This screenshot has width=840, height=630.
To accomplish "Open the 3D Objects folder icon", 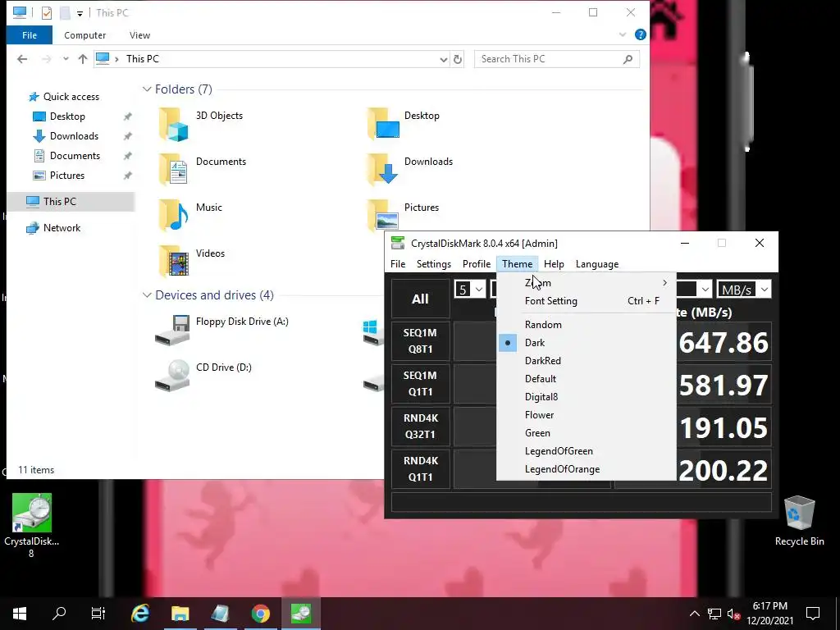I will point(174,124).
